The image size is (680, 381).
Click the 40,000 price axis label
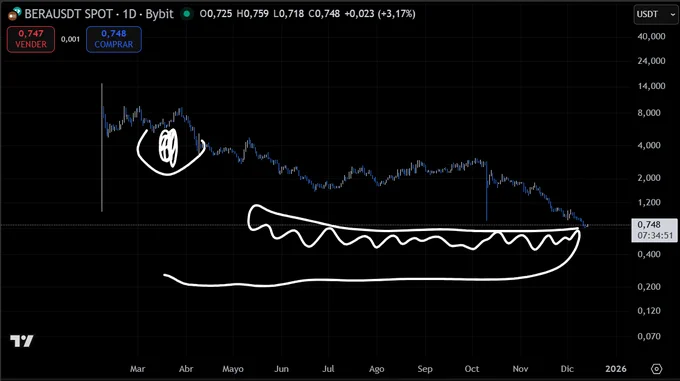click(x=651, y=36)
